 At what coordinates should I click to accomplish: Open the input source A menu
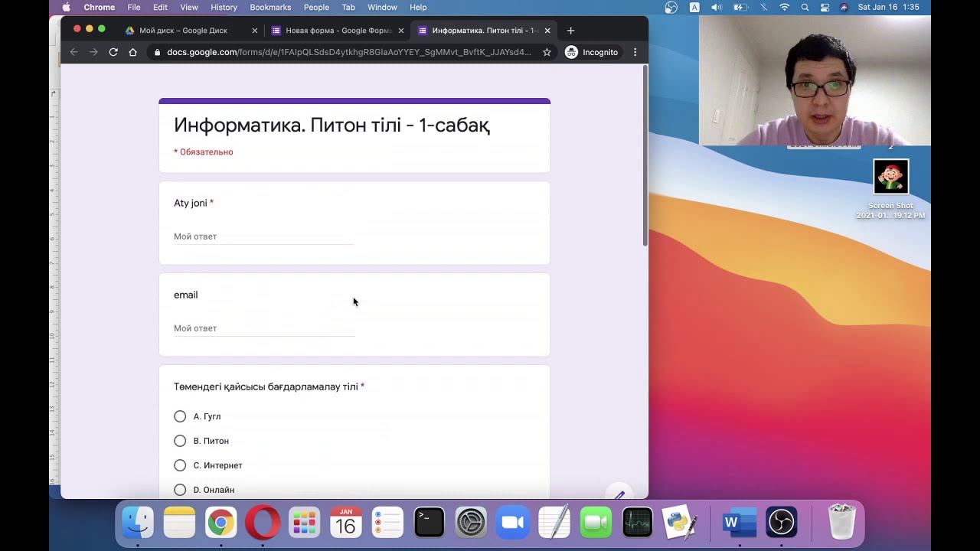click(x=694, y=8)
